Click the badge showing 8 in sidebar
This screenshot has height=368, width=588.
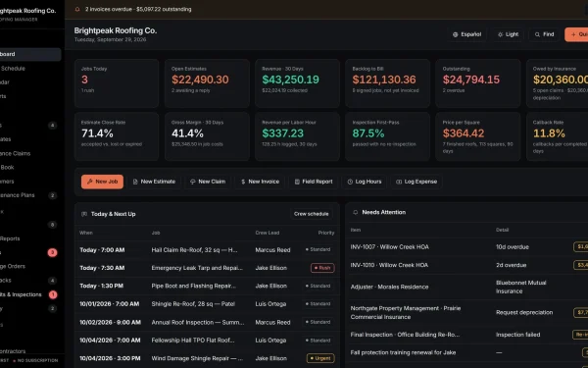53,225
